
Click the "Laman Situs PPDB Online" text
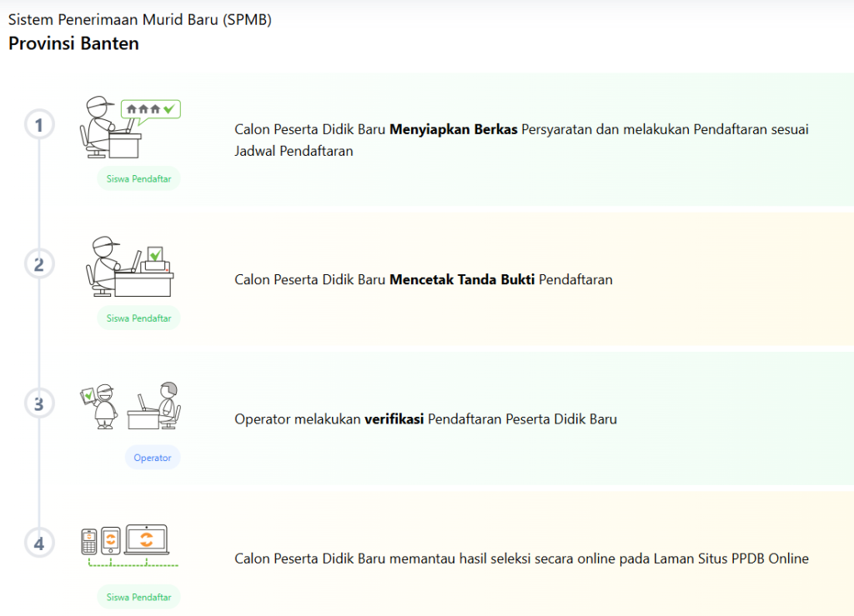[x=731, y=558]
